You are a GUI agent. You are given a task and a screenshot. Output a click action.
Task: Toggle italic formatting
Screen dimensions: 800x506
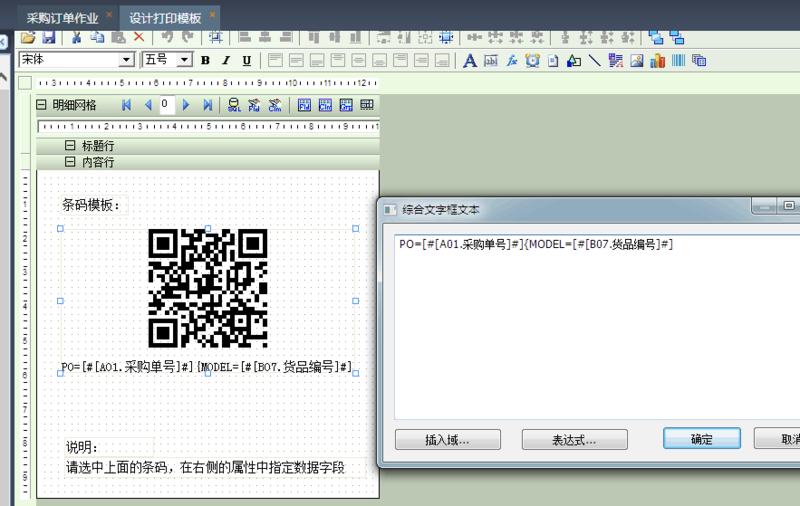[226, 60]
